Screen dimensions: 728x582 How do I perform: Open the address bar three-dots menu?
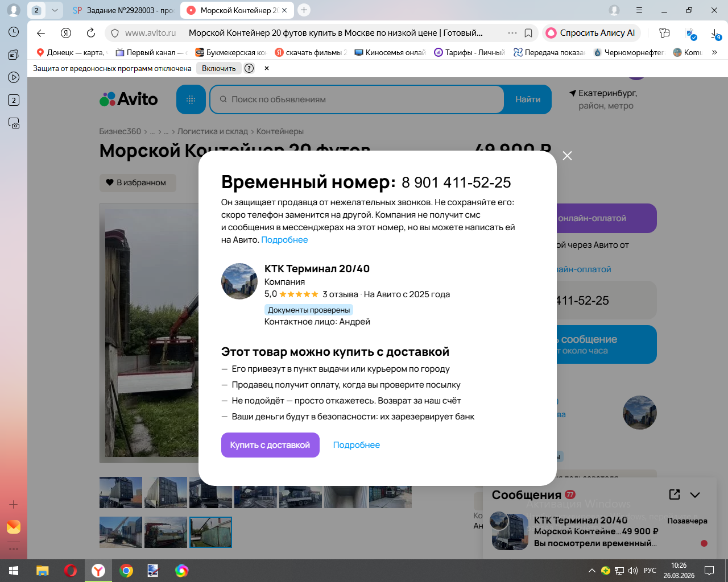pyautogui.click(x=512, y=33)
